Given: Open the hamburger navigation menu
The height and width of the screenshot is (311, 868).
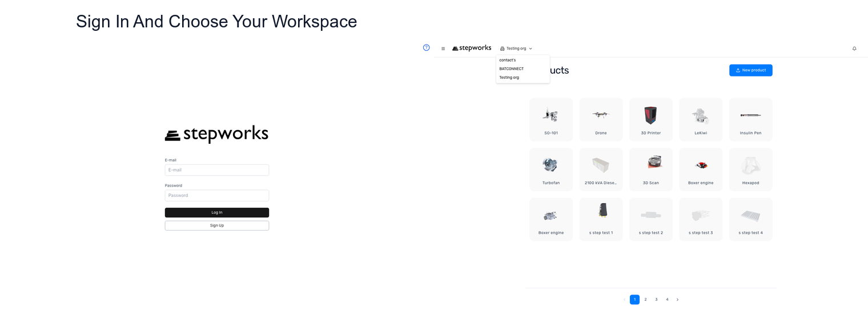Looking at the screenshot, I should pos(443,49).
